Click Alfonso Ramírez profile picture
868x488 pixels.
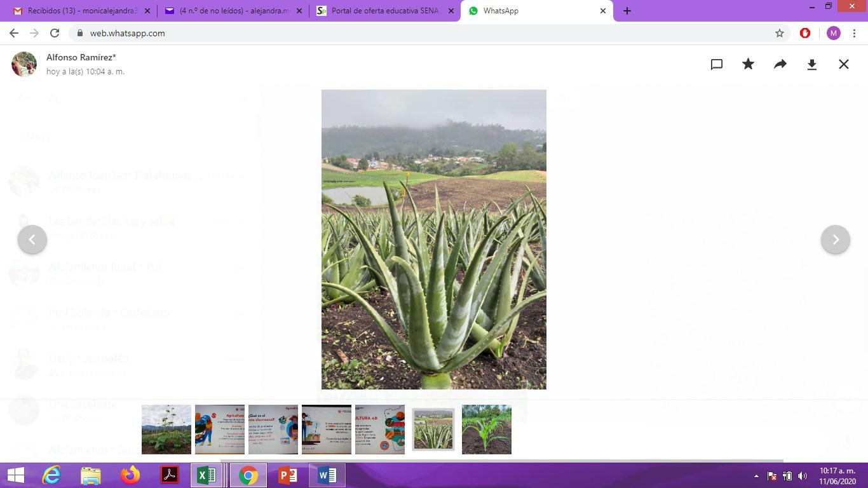24,64
